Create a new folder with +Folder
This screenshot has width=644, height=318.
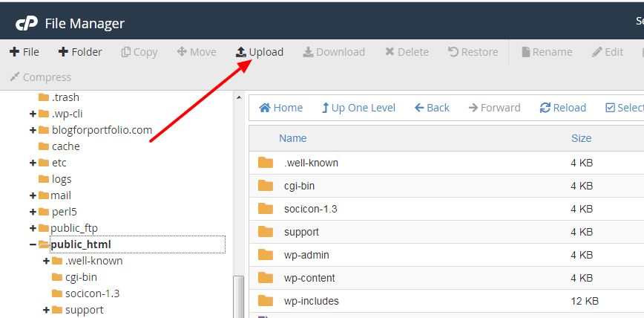point(80,52)
